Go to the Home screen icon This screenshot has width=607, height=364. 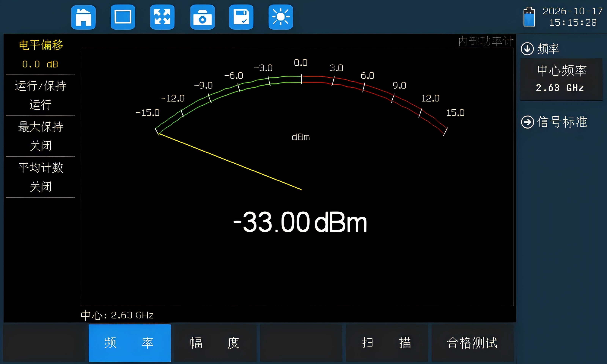(83, 17)
